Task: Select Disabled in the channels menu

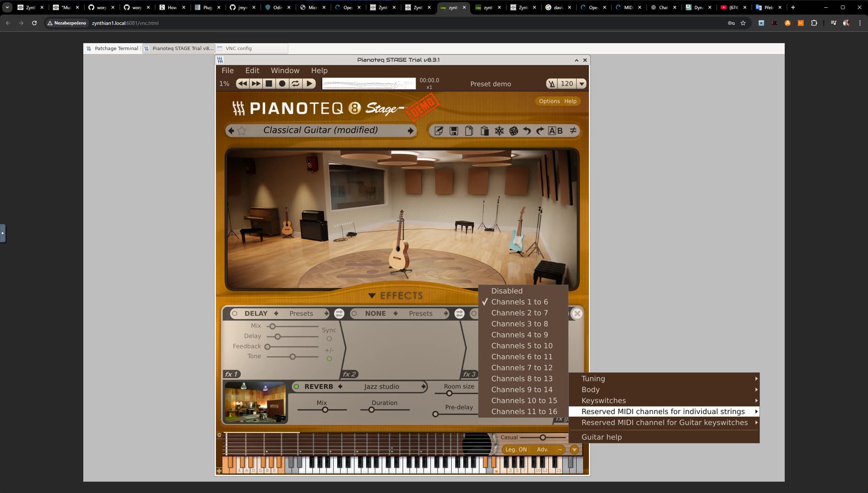Action: 523,291
